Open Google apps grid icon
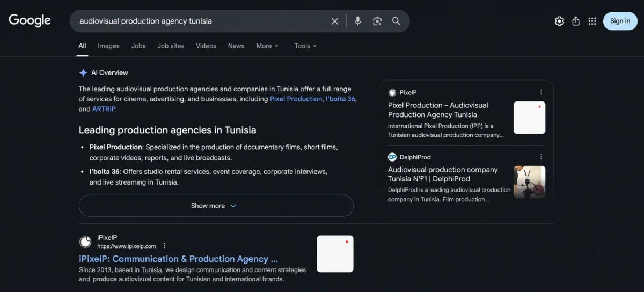The image size is (644, 292). [x=592, y=21]
